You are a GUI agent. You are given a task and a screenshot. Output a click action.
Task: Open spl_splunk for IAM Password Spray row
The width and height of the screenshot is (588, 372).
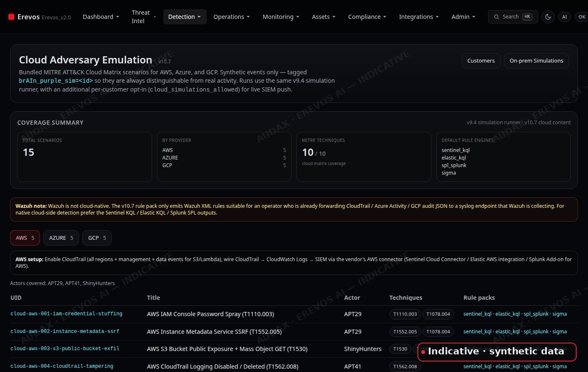coord(536,314)
